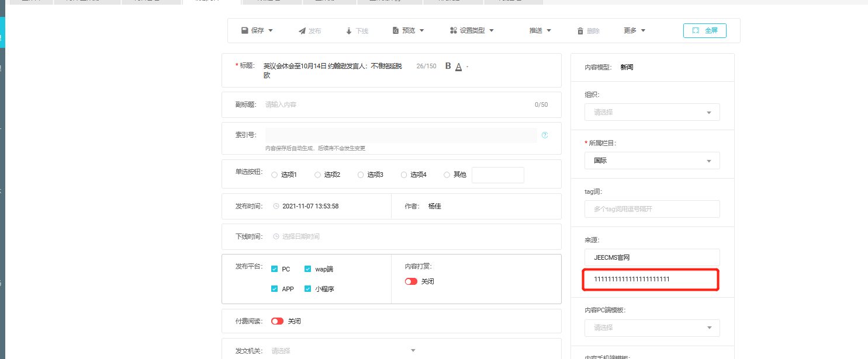Focus the 副标题 subtitle input
This screenshot has width=868, height=359.
pos(397,104)
